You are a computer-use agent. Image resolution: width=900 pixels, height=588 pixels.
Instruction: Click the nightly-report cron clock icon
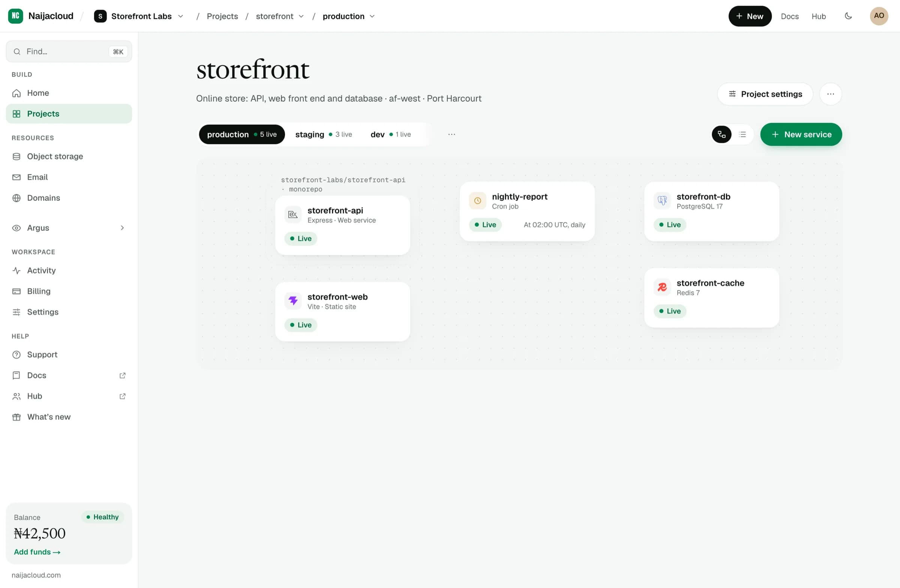click(477, 200)
